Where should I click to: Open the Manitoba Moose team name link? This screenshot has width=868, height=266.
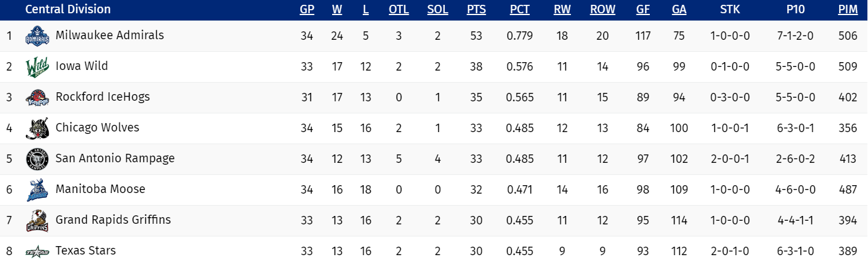100,189
